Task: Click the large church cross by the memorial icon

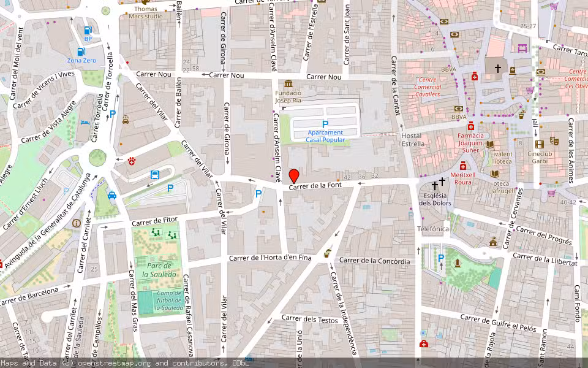Action: point(497,68)
